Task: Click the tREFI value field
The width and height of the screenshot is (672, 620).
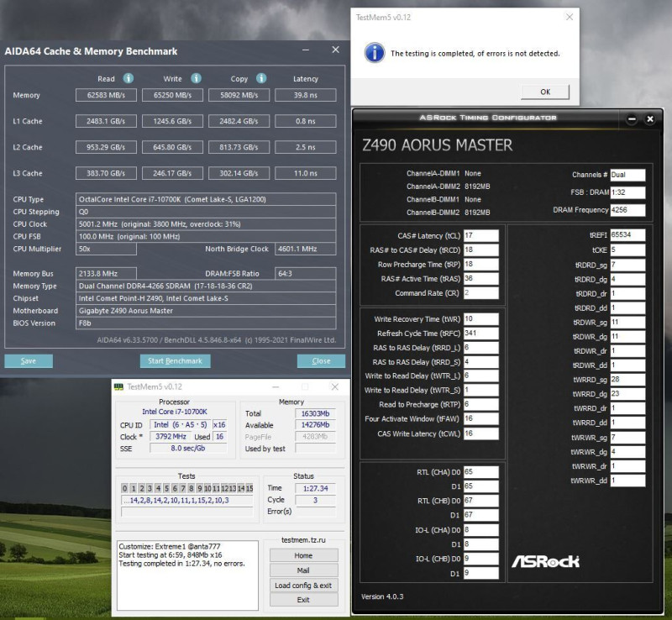Action: (627, 235)
